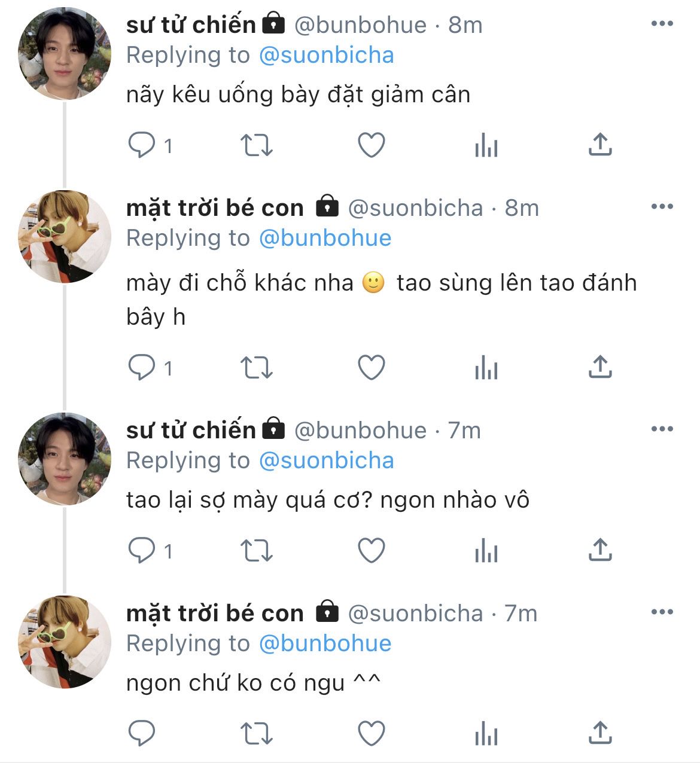Open more options on the last tweet
The height and width of the screenshot is (763, 700).
[662, 612]
